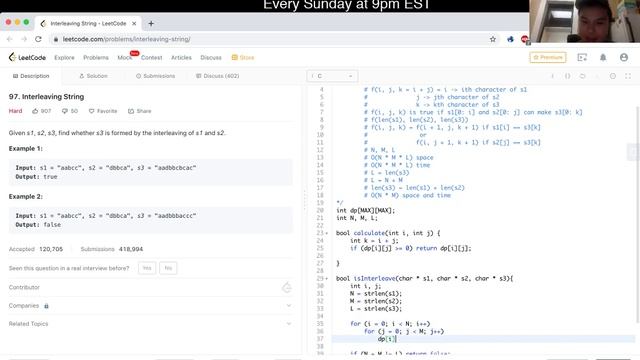This screenshot has width=640, height=360.
Task: Answer Yes to seen in interview
Action: pyautogui.click(x=147, y=268)
